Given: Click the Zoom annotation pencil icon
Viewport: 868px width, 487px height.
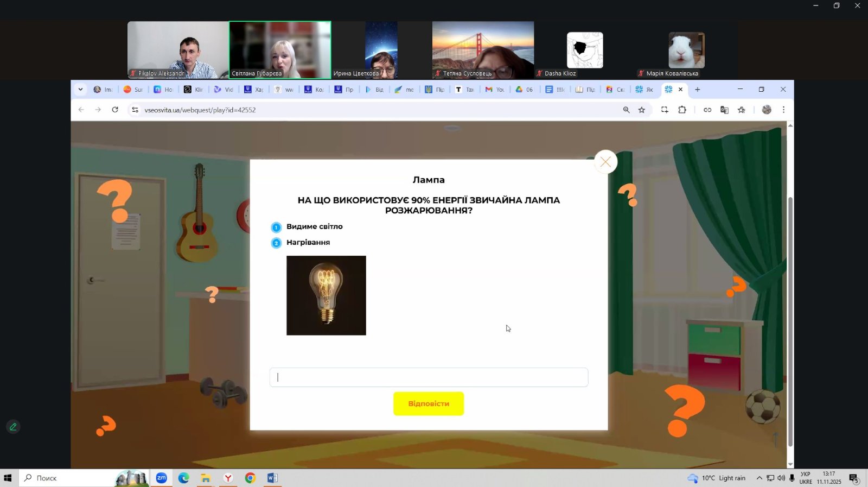Looking at the screenshot, I should [14, 427].
